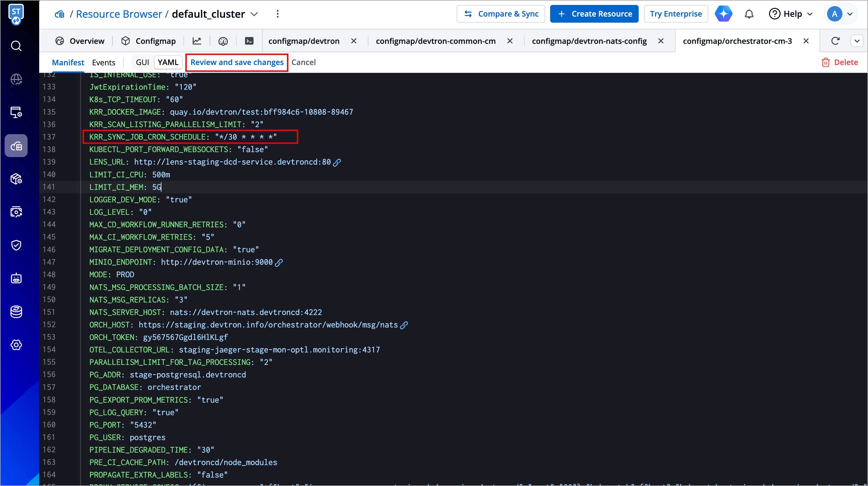This screenshot has width=868, height=486.
Task: Close the configmap/devtron-nats-config tab
Action: (x=661, y=41)
